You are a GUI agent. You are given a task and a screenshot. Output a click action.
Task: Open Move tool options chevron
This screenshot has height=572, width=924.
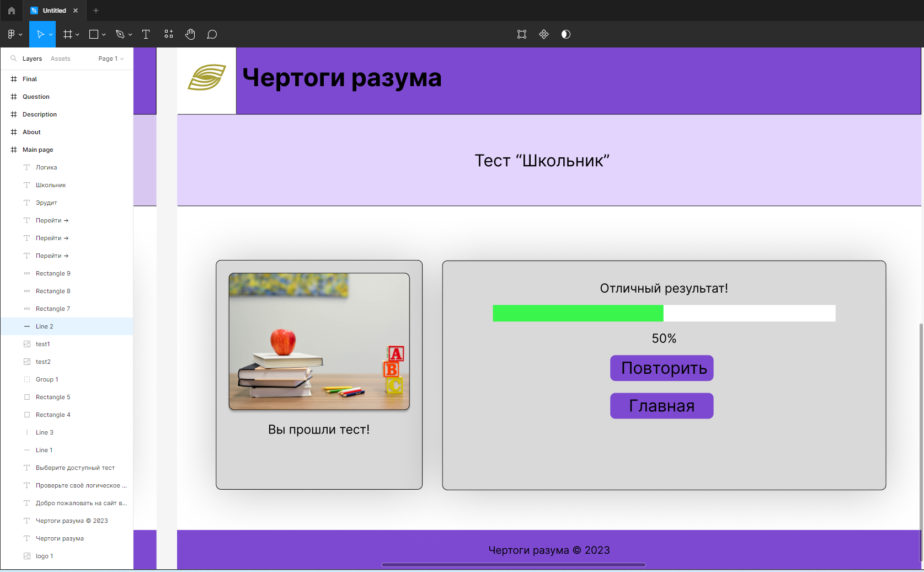(x=51, y=35)
